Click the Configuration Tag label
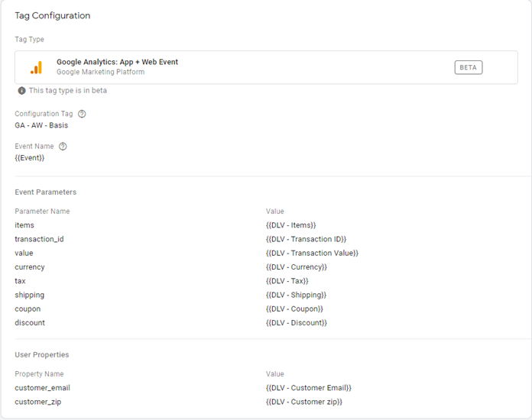Image resolution: width=532 pixels, height=420 pixels. [x=44, y=114]
